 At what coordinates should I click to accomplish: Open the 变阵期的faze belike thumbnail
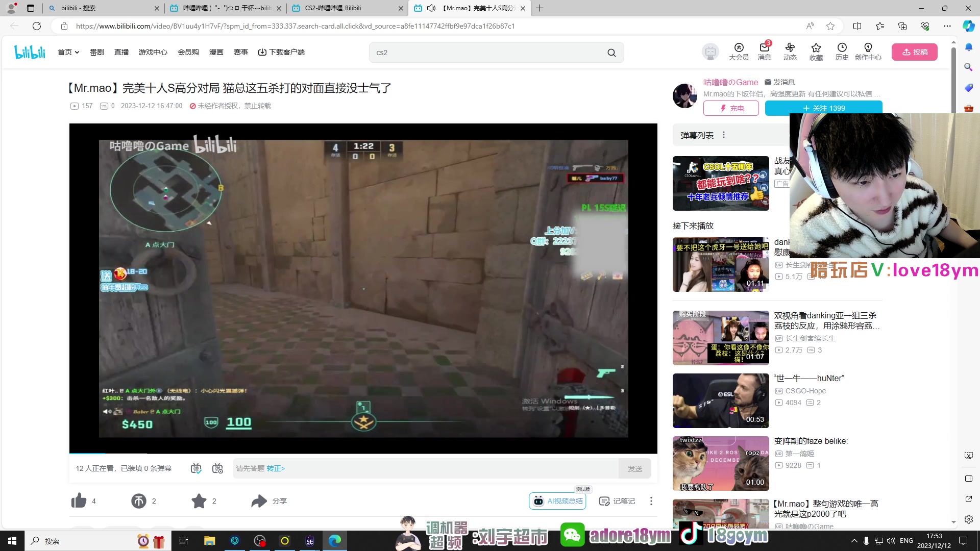(721, 463)
